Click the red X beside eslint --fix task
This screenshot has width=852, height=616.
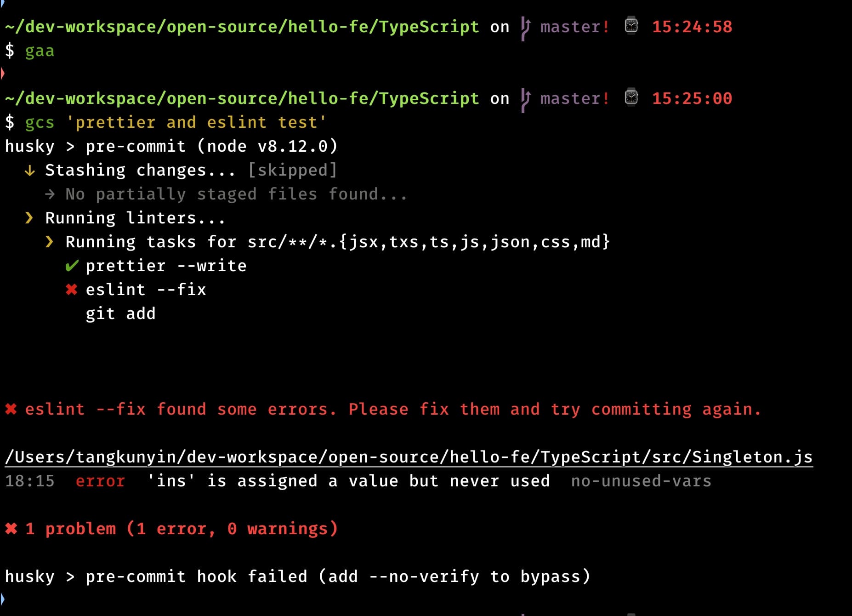pyautogui.click(x=72, y=290)
